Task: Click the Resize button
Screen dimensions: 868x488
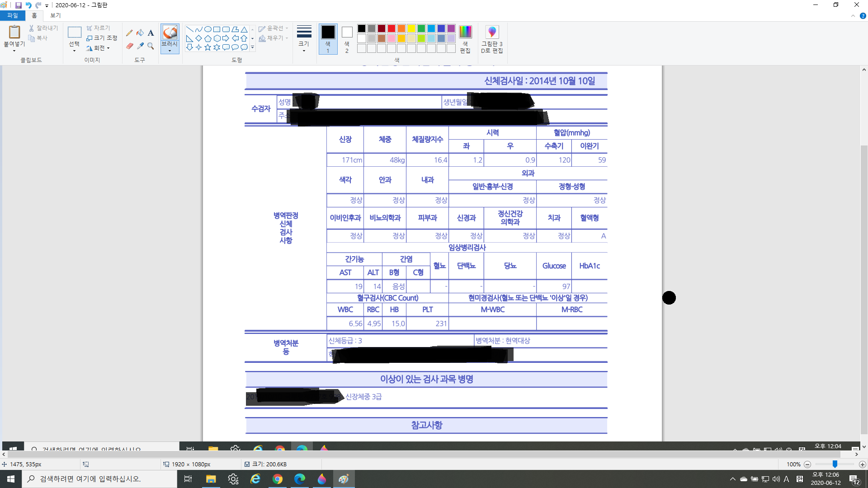Action: (x=102, y=38)
